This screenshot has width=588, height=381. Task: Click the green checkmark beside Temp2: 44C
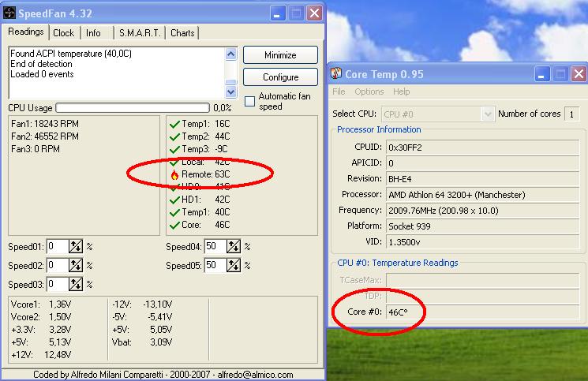(x=174, y=137)
